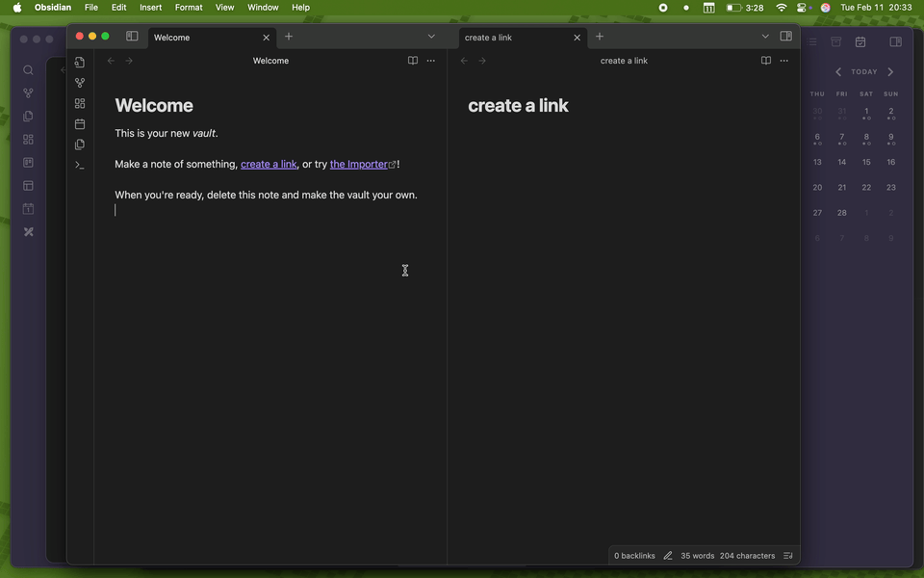The width and height of the screenshot is (924, 578).
Task: Toggle left sidebar visibility
Action: pyautogui.click(x=132, y=37)
